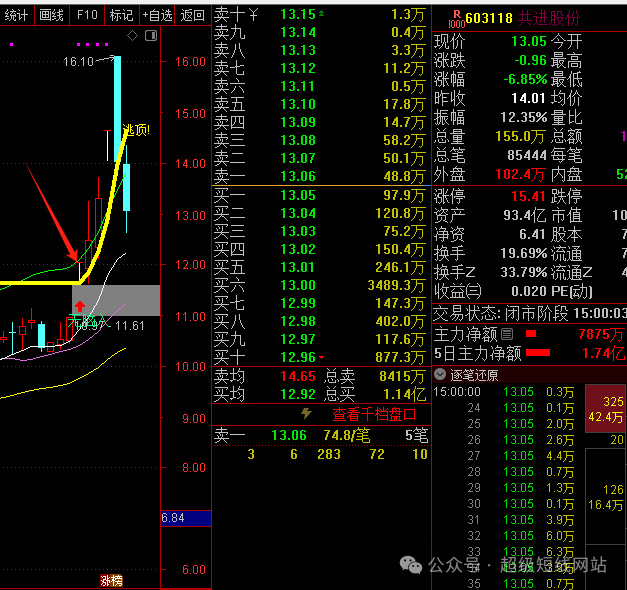Click 总量 value 155.0万

click(x=520, y=137)
